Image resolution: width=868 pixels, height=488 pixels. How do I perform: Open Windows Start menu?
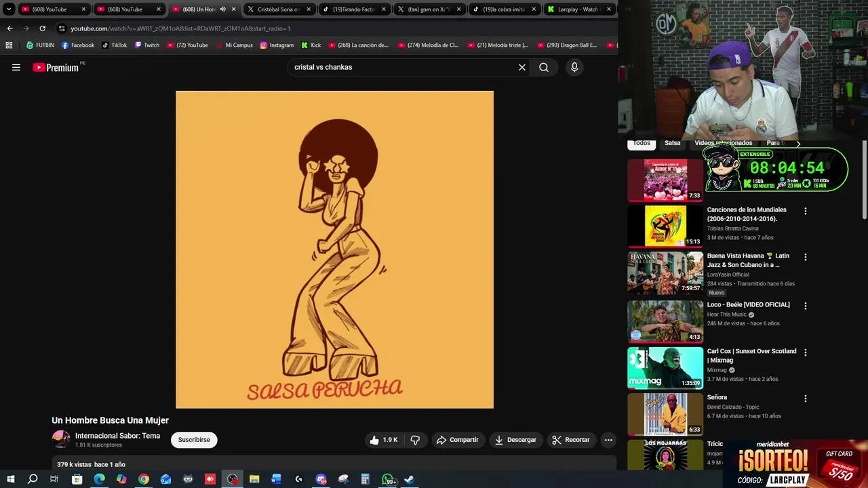point(10,479)
